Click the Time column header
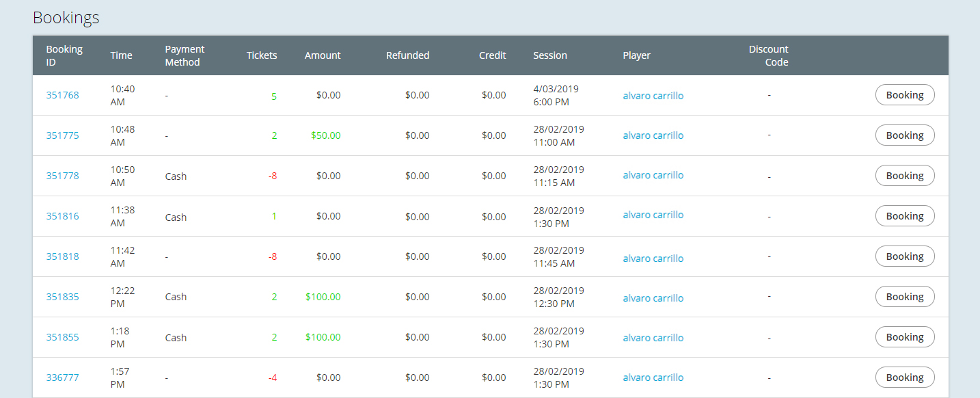 click(x=121, y=55)
